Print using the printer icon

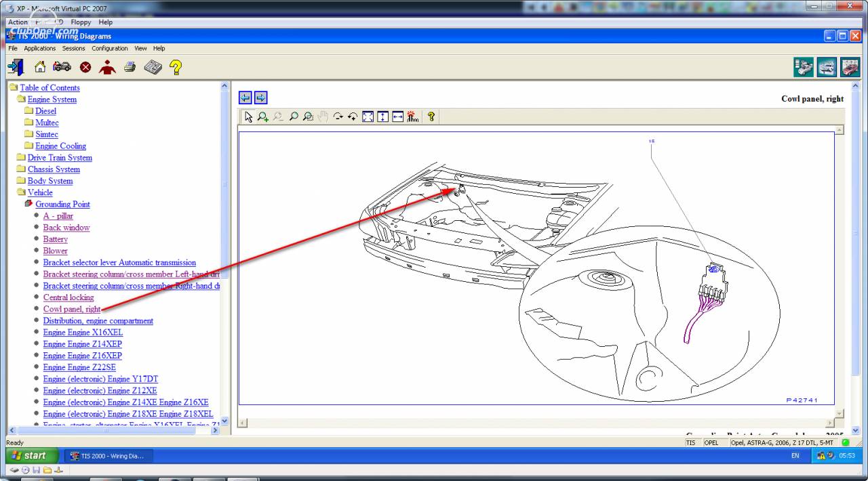(130, 66)
